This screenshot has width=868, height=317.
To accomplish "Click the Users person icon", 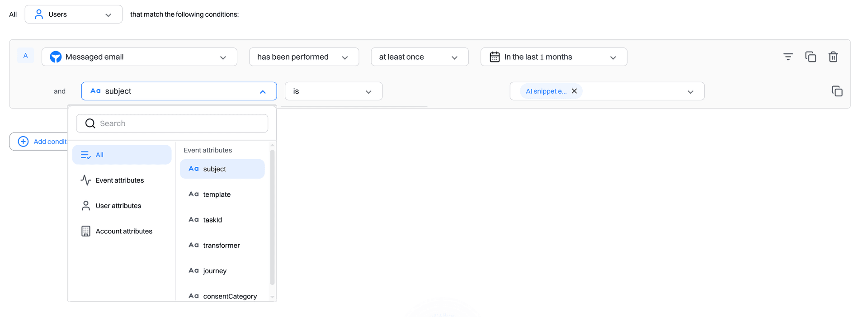I will tap(39, 14).
